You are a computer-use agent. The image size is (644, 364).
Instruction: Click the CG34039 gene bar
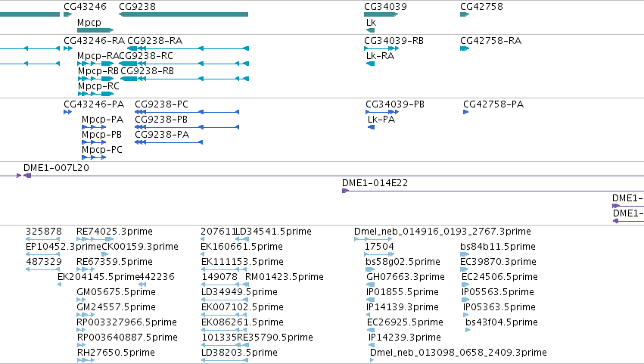(381, 14)
